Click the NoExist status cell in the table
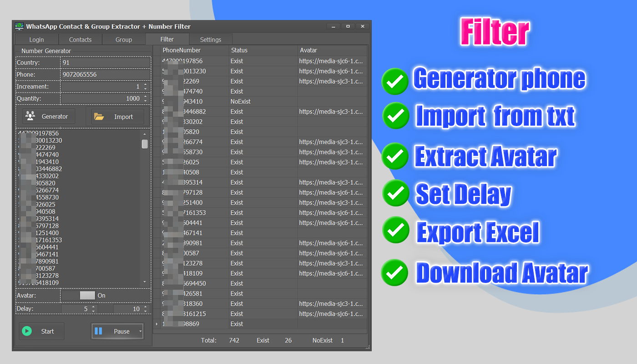Viewport: 637px width, 364px height. pos(263,101)
